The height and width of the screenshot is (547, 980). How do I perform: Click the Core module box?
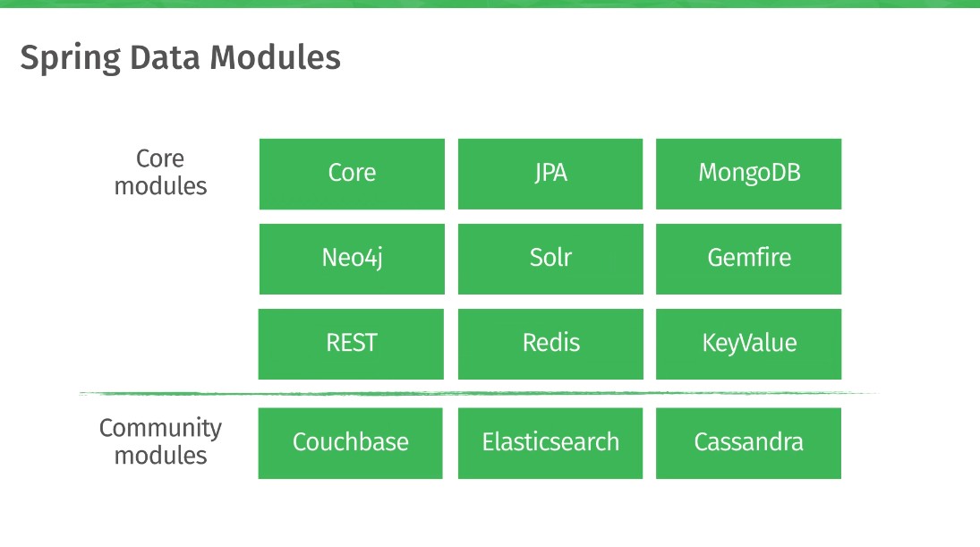pyautogui.click(x=352, y=174)
